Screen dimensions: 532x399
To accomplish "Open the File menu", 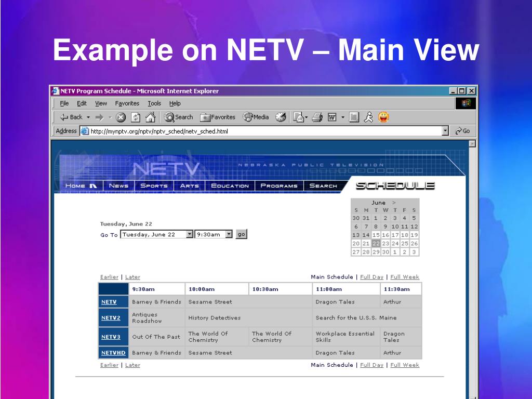I will [x=64, y=103].
